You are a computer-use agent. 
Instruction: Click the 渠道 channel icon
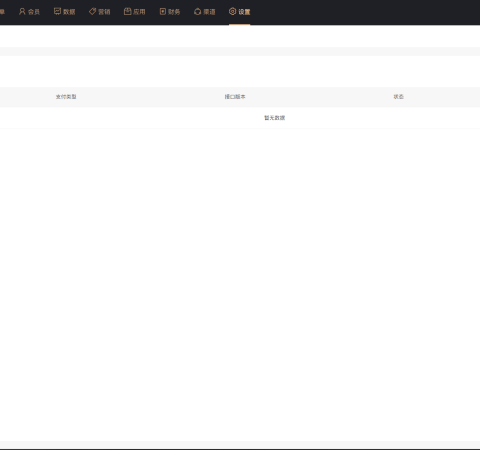click(198, 12)
